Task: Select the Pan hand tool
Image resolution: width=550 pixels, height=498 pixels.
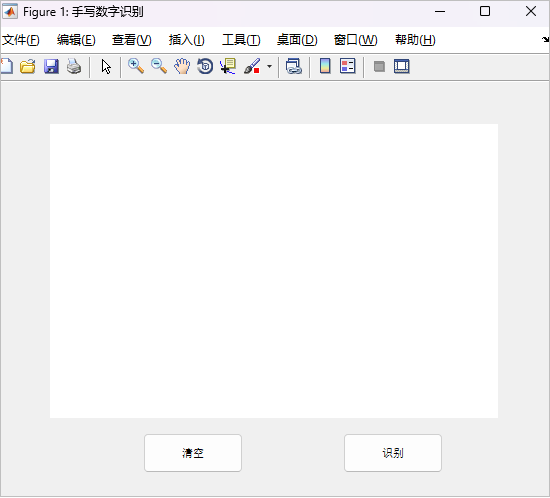Action: tap(182, 66)
